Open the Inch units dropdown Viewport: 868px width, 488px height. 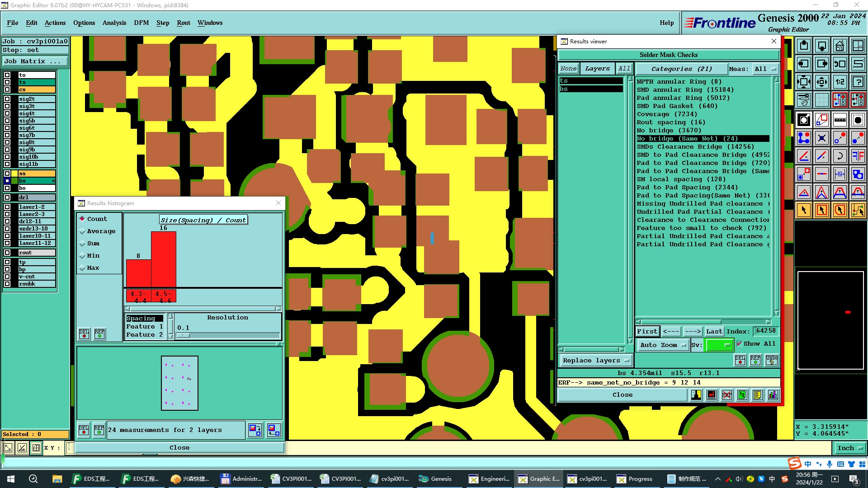[850, 448]
